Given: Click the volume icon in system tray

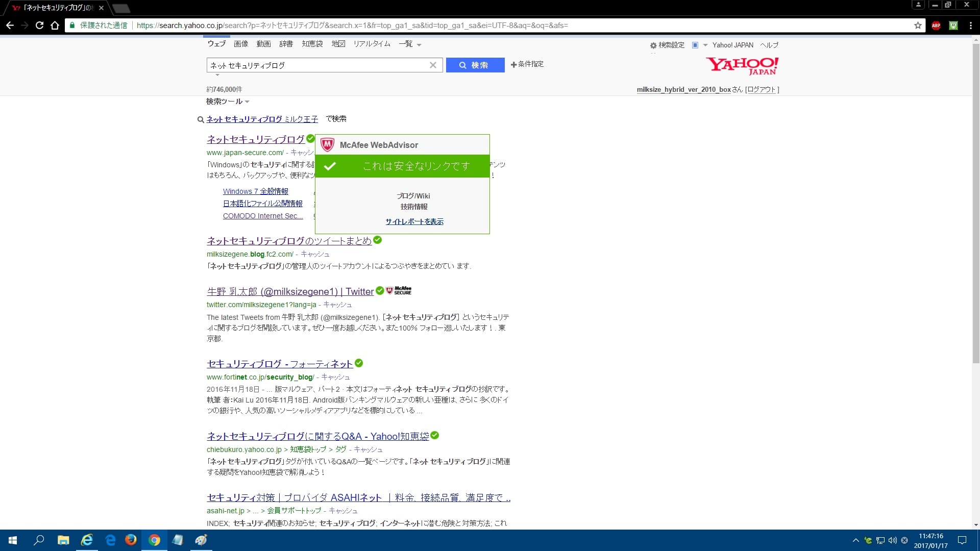Looking at the screenshot, I should [x=892, y=540].
